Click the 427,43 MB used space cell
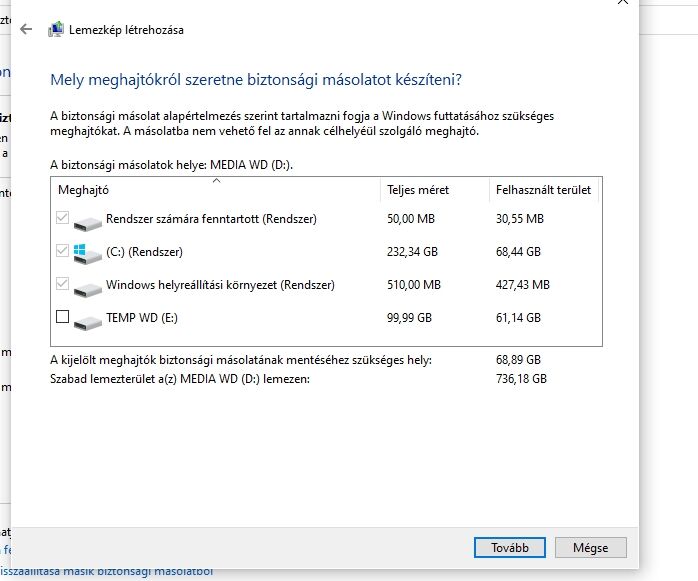This screenshot has height=581, width=698. click(x=523, y=285)
